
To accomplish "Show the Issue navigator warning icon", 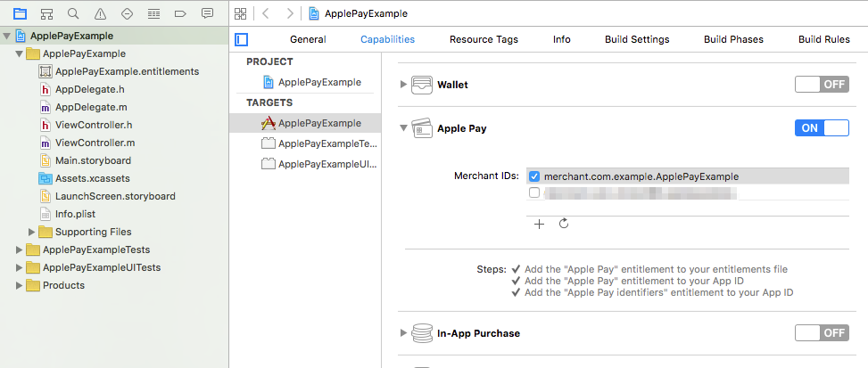I will click(100, 13).
